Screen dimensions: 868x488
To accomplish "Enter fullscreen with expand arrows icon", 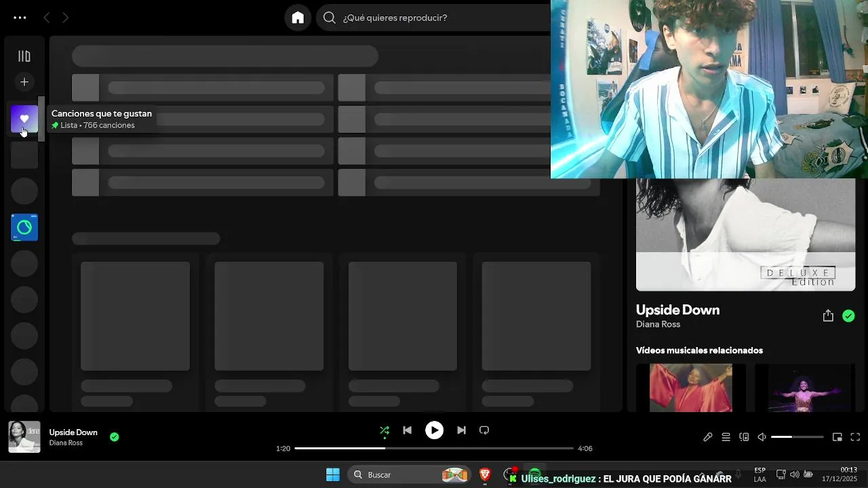I will (x=855, y=437).
